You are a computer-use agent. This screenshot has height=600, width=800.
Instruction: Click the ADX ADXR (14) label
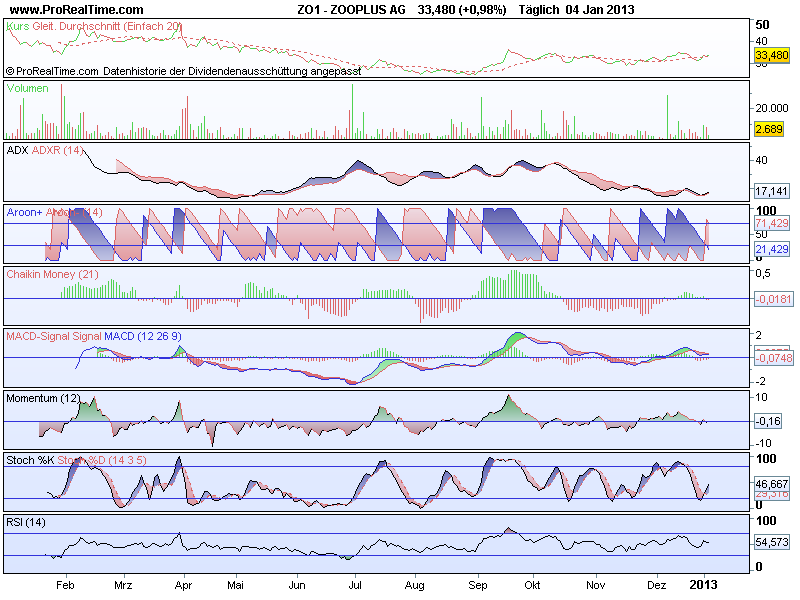tap(44, 150)
